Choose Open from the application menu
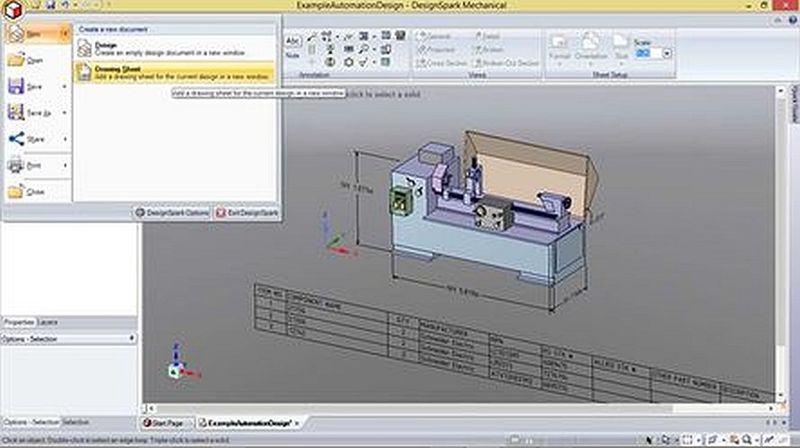Viewport: 800px width, 448px height. coord(37,60)
